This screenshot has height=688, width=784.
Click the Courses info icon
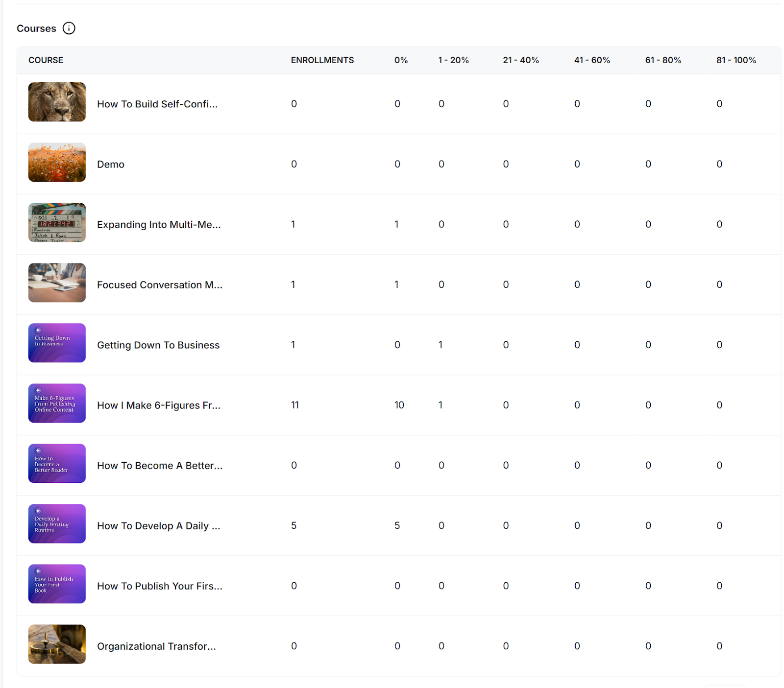(x=69, y=28)
